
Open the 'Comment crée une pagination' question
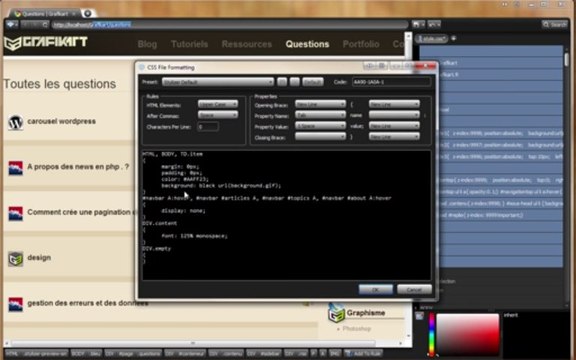[81, 212]
